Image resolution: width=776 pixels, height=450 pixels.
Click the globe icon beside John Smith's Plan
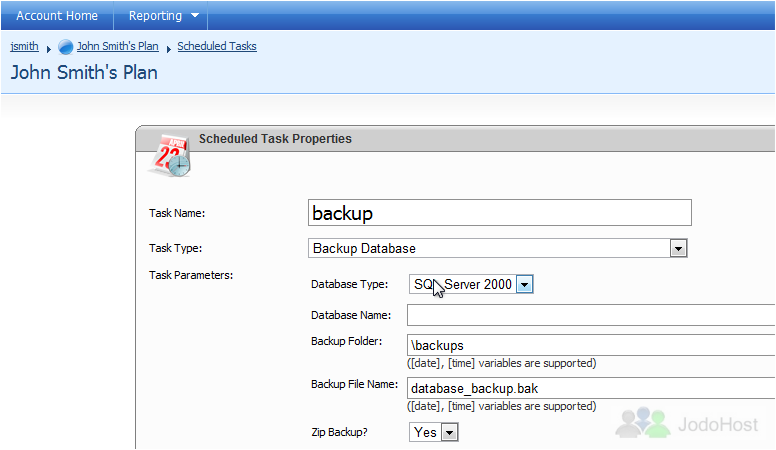pyautogui.click(x=66, y=47)
